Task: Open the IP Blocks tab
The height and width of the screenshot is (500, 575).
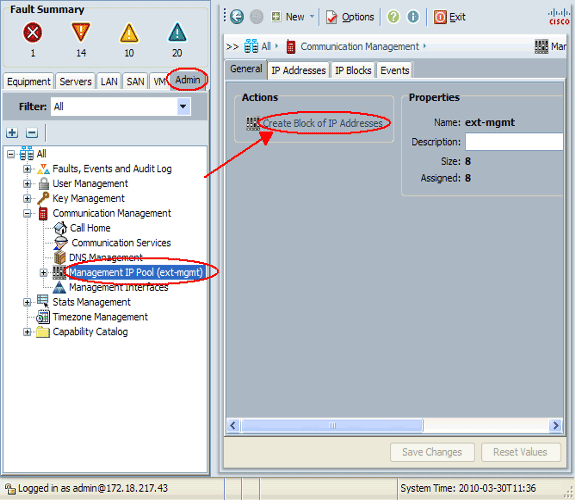Action: click(353, 70)
